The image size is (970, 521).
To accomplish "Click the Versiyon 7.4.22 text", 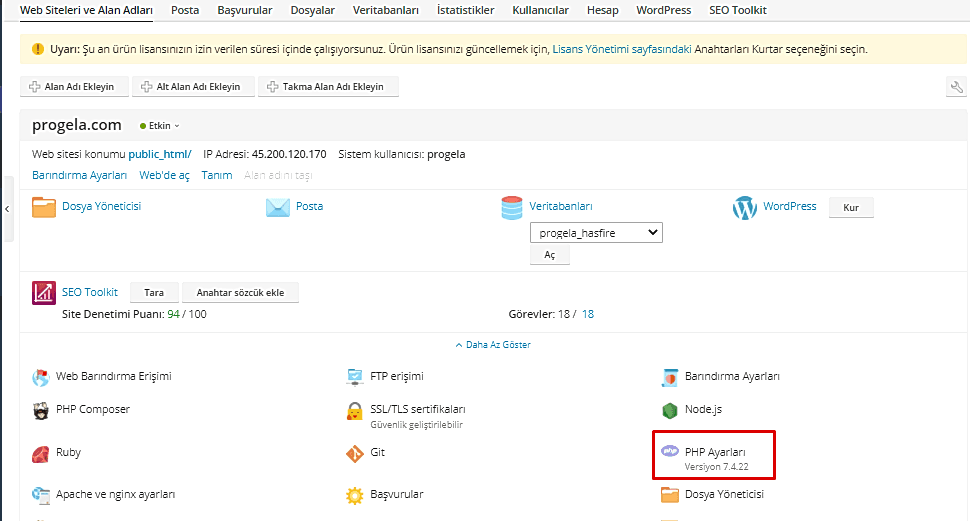I will click(x=716, y=467).
